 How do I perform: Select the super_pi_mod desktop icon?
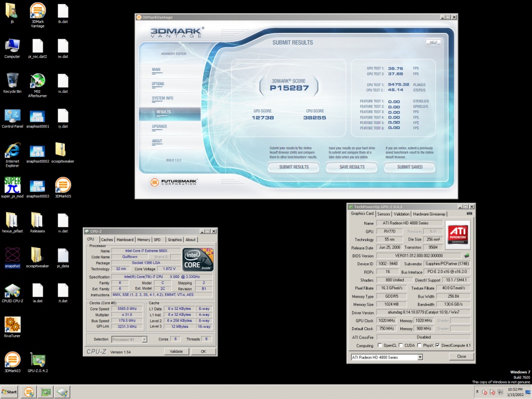click(12, 185)
